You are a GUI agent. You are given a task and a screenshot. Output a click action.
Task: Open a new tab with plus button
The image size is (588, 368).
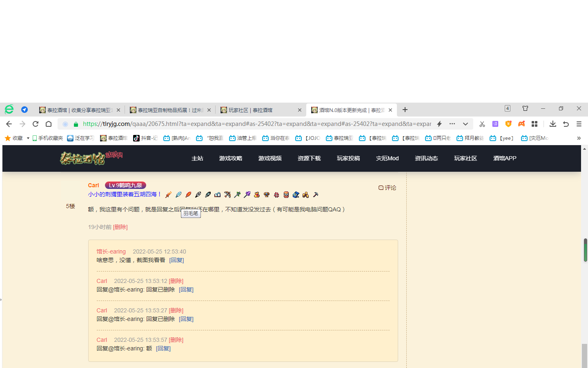point(405,110)
